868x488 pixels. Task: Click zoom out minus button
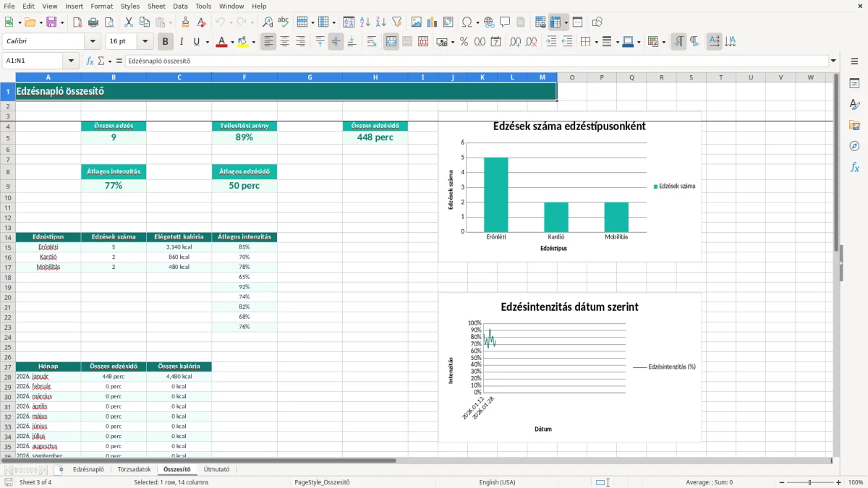(782, 482)
